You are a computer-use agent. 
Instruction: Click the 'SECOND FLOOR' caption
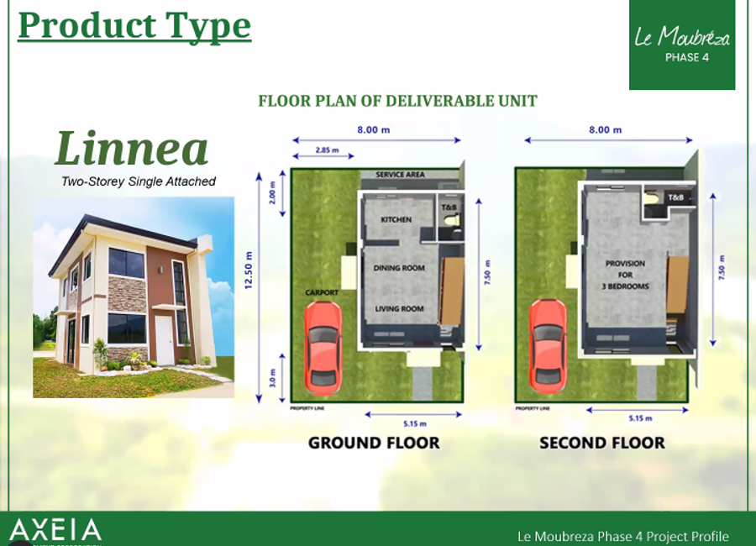pos(602,443)
